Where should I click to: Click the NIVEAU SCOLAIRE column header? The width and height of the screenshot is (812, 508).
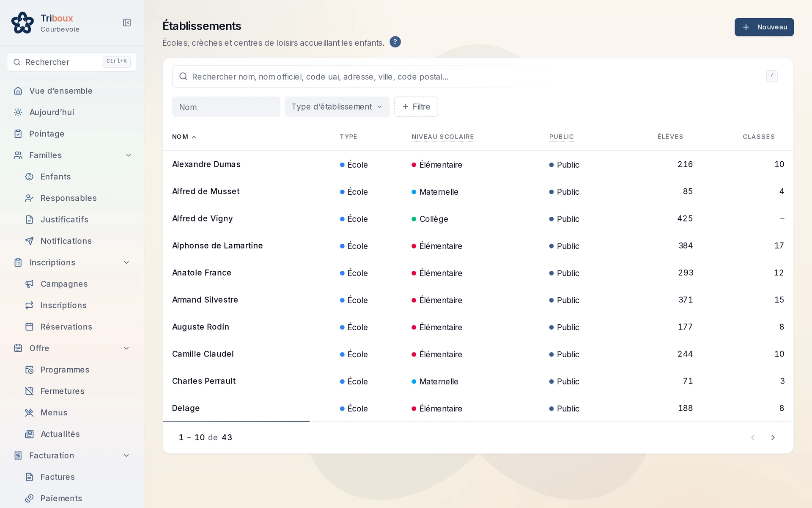(443, 137)
